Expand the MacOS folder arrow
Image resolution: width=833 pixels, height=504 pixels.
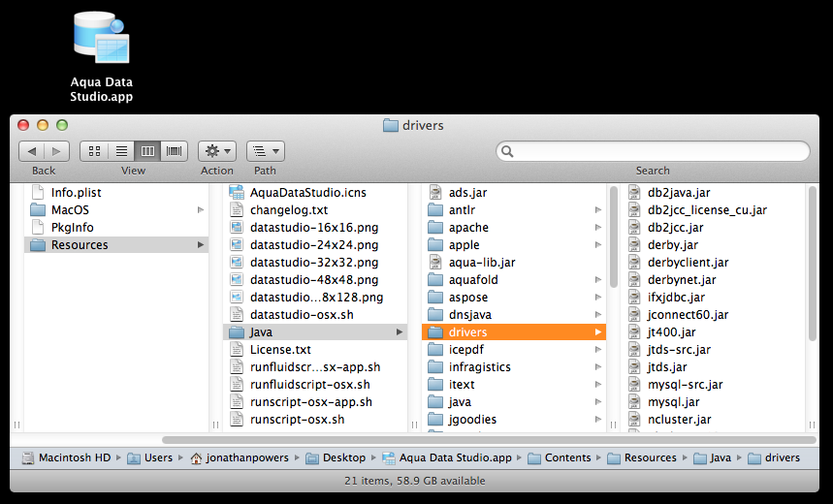(201, 209)
